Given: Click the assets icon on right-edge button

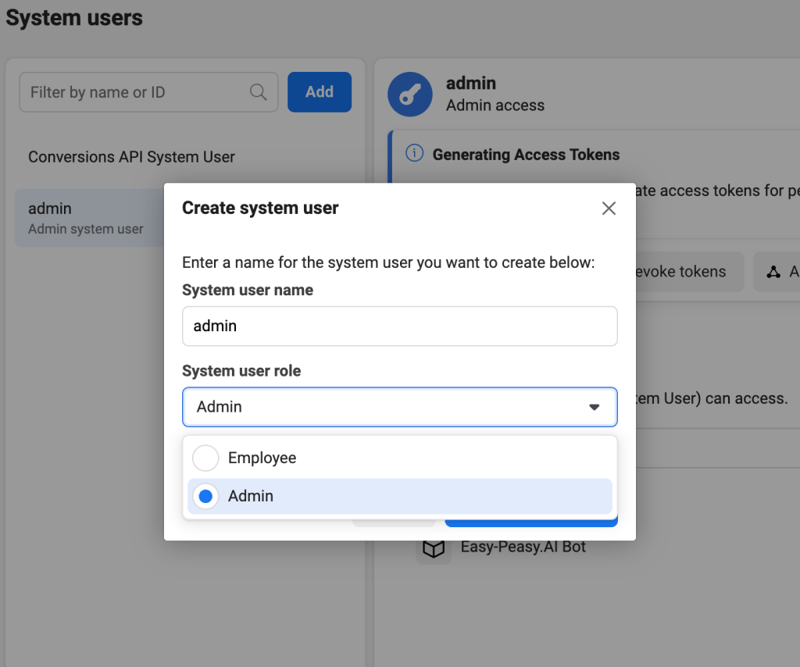Looking at the screenshot, I should (x=773, y=272).
